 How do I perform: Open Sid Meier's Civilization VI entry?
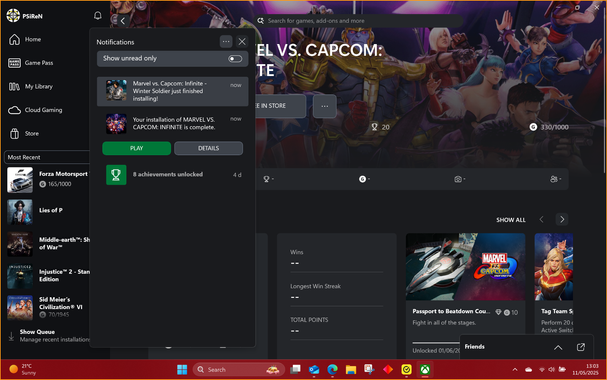click(48, 307)
